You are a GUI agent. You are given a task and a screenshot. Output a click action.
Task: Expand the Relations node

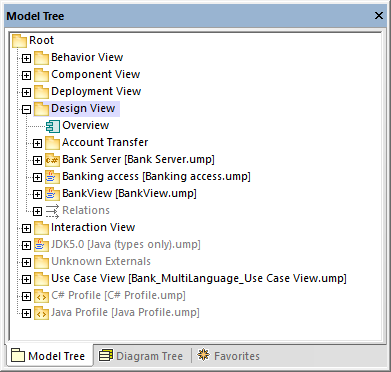[38, 212]
